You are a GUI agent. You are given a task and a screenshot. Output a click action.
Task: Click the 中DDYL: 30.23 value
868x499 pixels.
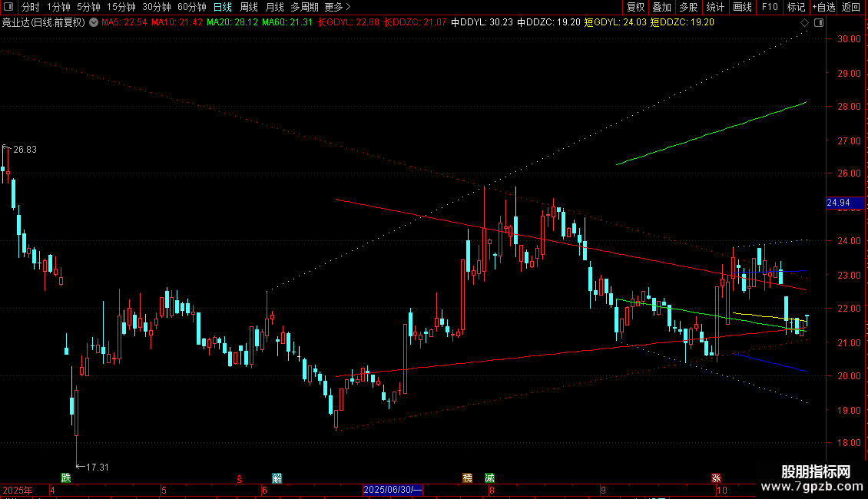(482, 23)
